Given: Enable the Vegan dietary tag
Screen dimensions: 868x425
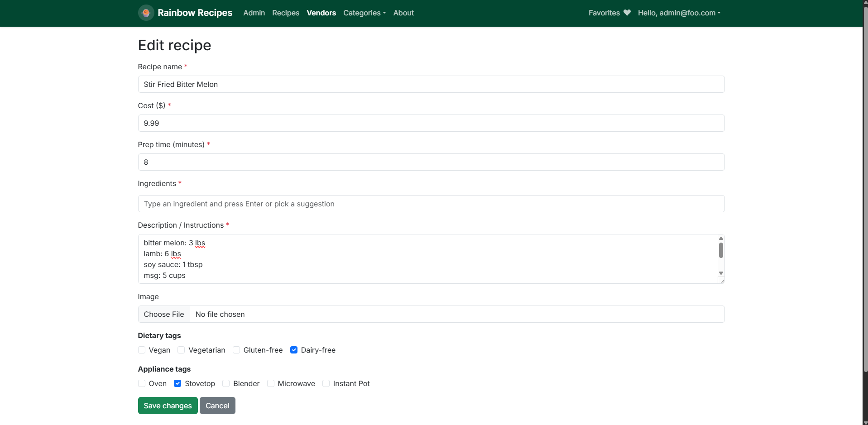Looking at the screenshot, I should pyautogui.click(x=142, y=350).
